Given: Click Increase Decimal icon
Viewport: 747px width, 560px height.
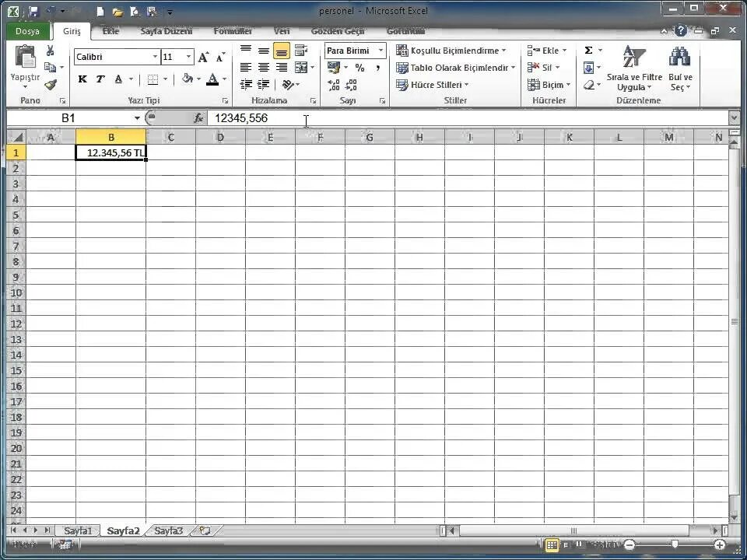Looking at the screenshot, I should tap(334, 86).
